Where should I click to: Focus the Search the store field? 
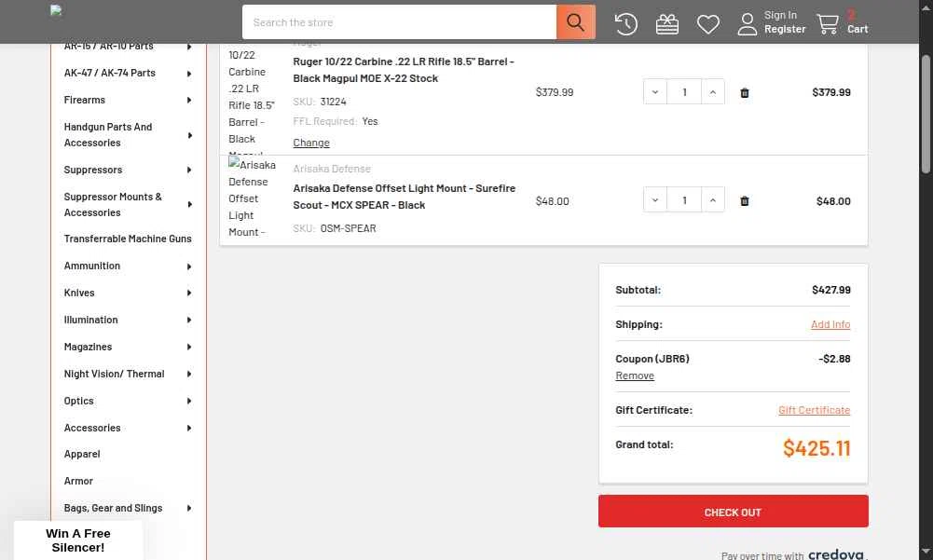pyautogui.click(x=399, y=22)
